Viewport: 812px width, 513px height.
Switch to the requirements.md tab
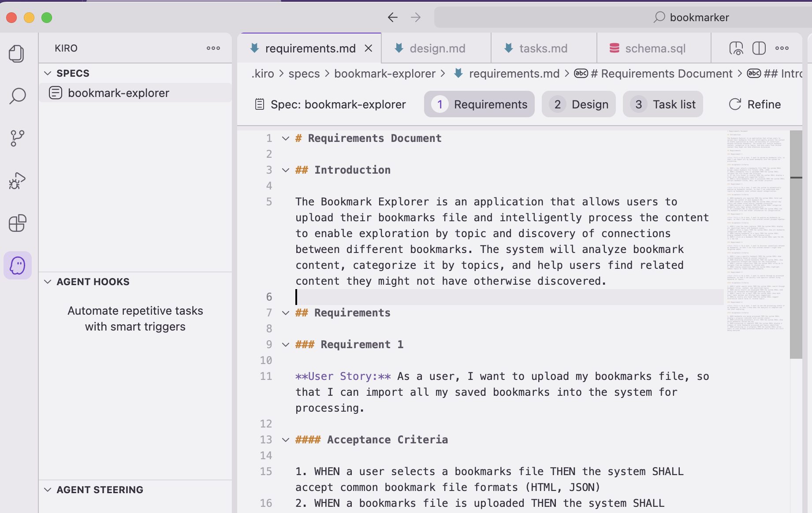310,48
